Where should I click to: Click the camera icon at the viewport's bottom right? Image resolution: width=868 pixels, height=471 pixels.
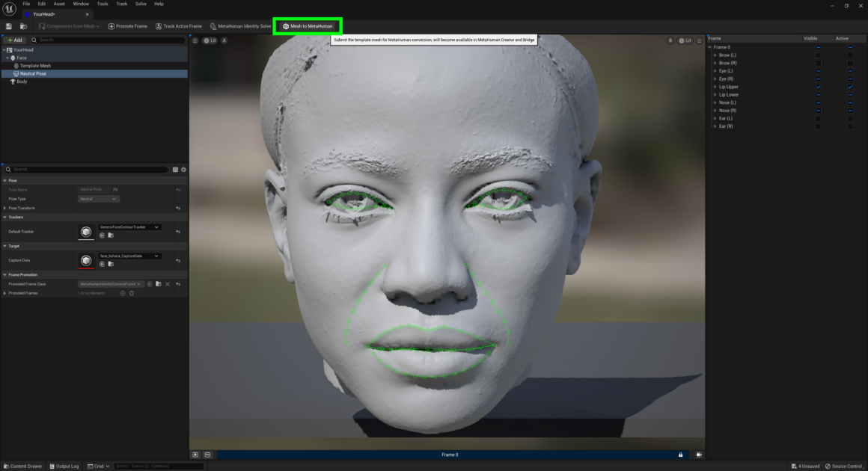click(x=699, y=455)
